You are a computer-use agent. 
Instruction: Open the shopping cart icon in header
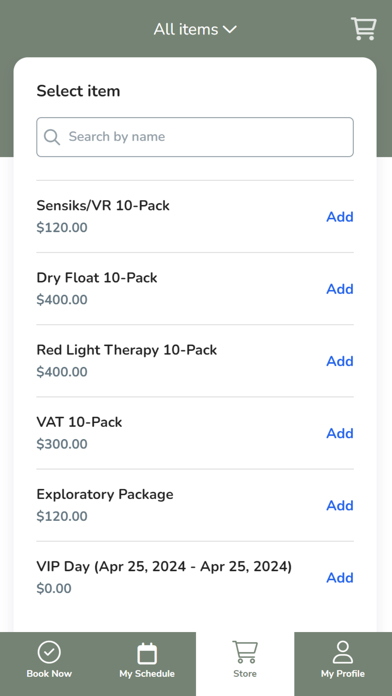[x=364, y=29]
